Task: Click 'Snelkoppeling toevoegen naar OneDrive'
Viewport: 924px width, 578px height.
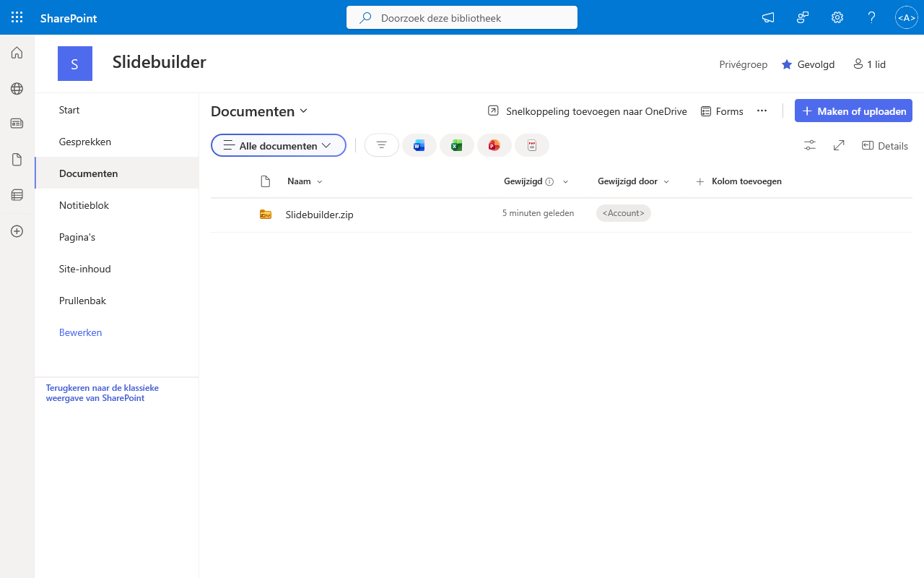Action: tap(588, 111)
